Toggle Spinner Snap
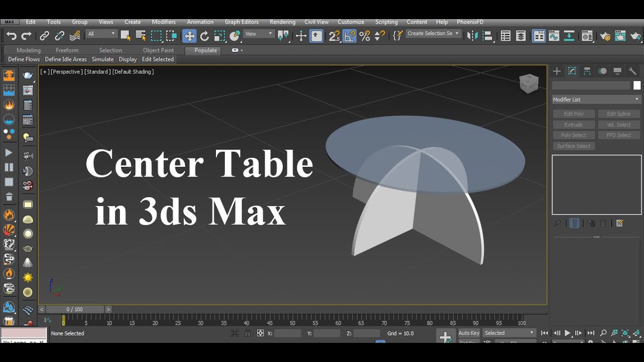 380,36
